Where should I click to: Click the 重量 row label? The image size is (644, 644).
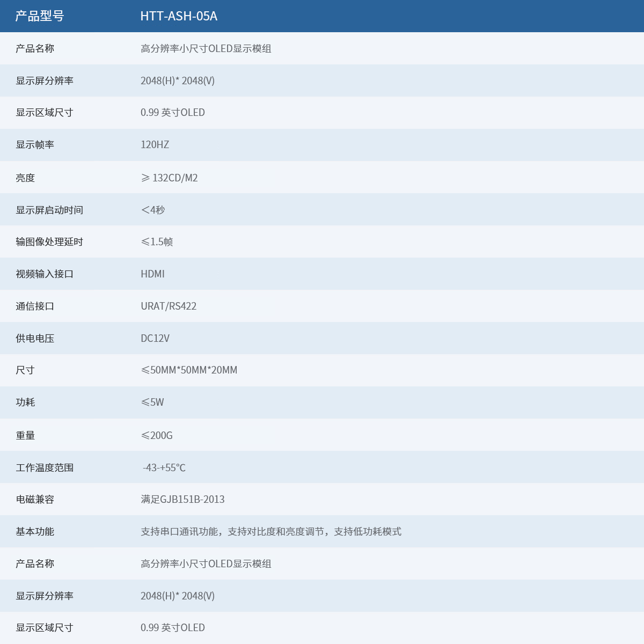(x=25, y=436)
